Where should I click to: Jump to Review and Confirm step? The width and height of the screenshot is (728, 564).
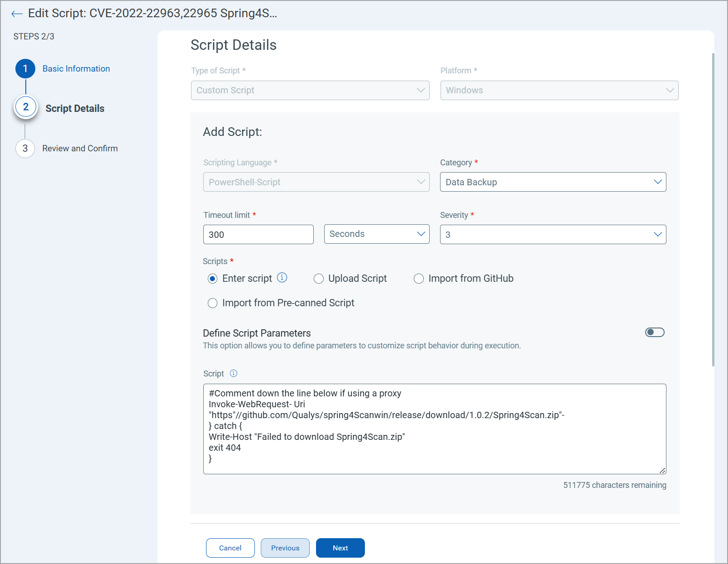pyautogui.click(x=80, y=149)
